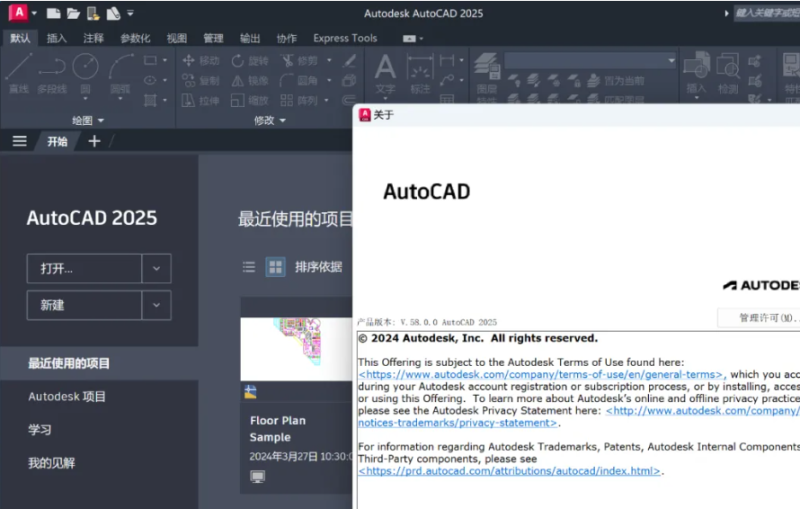Click the plus icon for new drawing tab
Viewport: 800px width, 509px height.
pyautogui.click(x=94, y=141)
